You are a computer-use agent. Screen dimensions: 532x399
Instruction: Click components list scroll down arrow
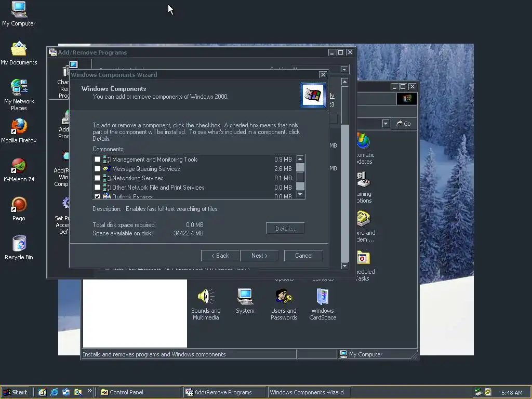coord(300,194)
